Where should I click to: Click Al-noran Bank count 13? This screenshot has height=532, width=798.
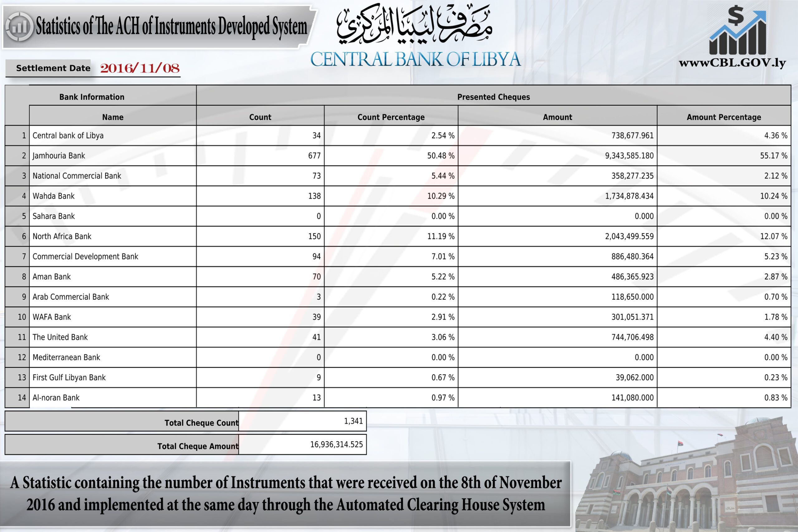coord(317,398)
